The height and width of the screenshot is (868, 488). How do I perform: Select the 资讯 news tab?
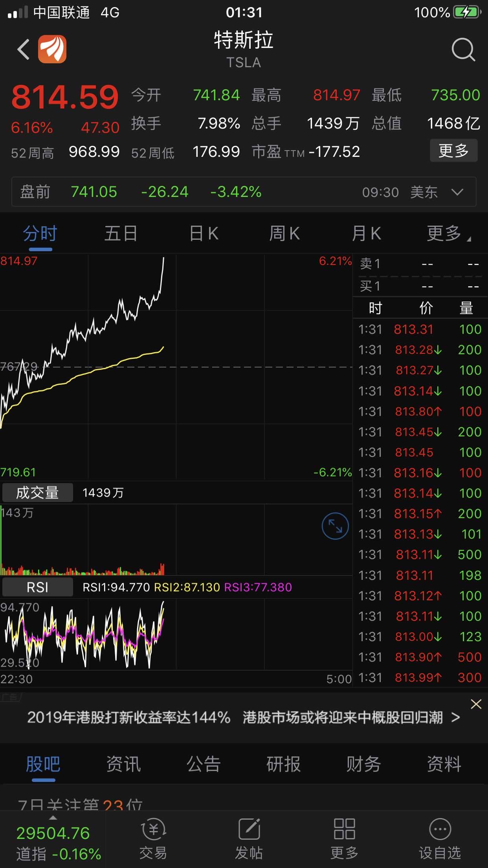coord(123,765)
